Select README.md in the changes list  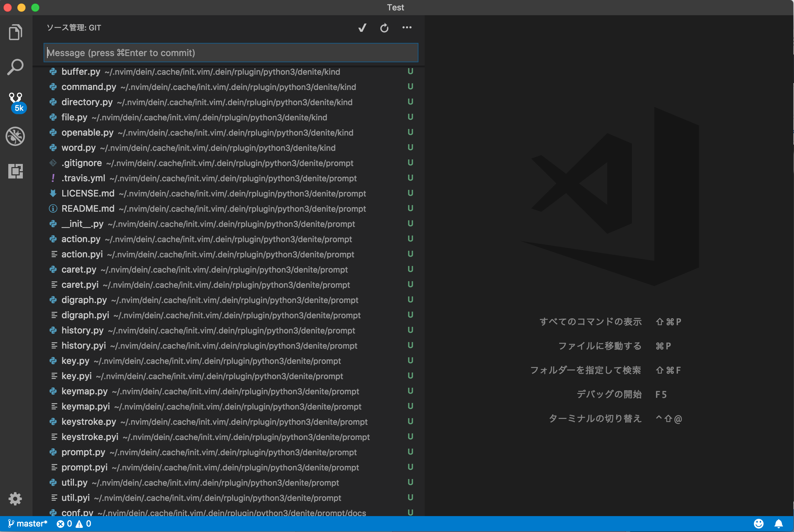[x=88, y=208]
